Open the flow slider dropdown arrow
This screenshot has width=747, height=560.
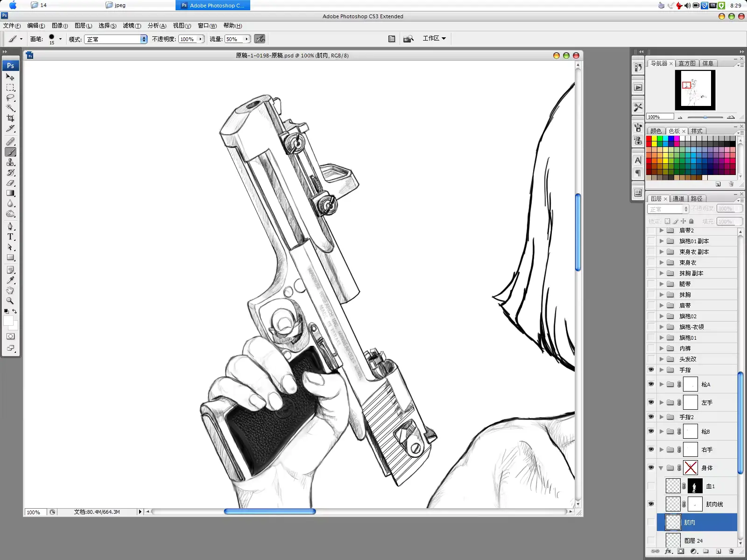click(247, 39)
